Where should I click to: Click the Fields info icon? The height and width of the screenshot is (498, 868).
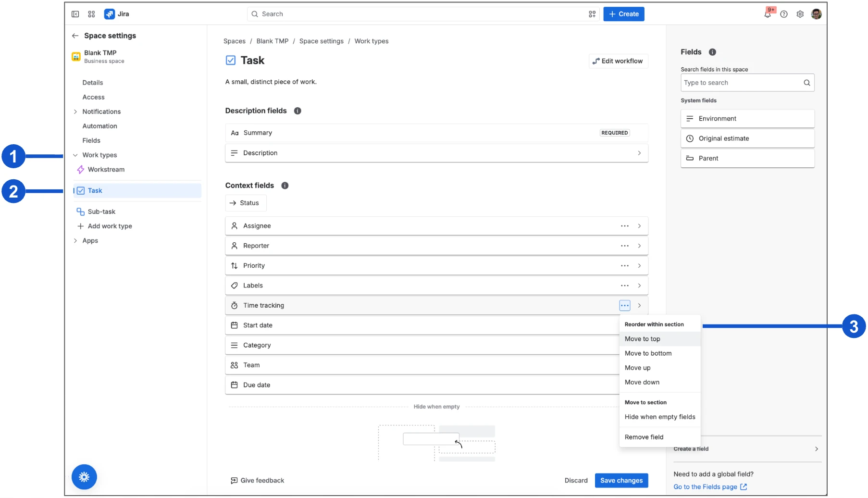(712, 52)
